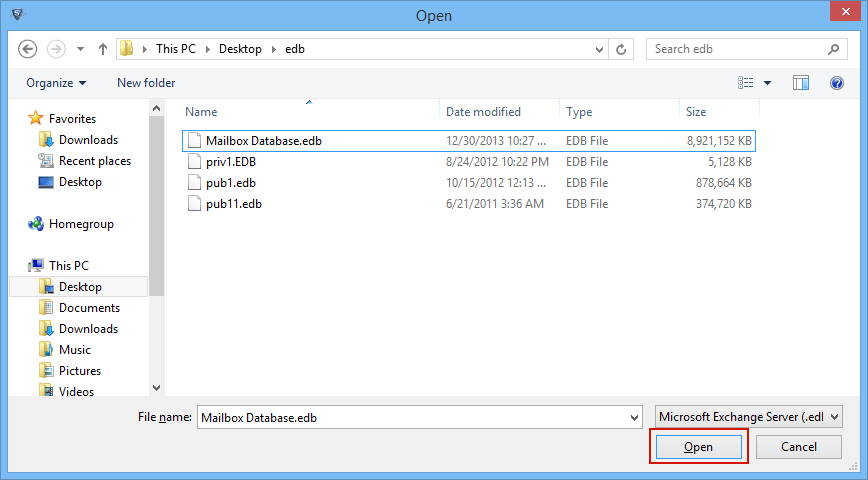Click the Mailbox Database.edb file icon

click(x=194, y=141)
